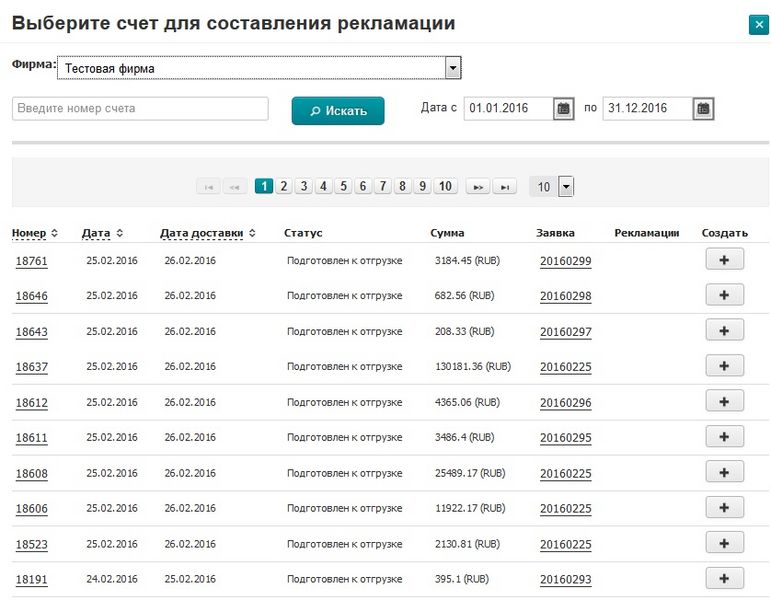
Task: Create claim for invoice 18637
Action: tap(724, 365)
